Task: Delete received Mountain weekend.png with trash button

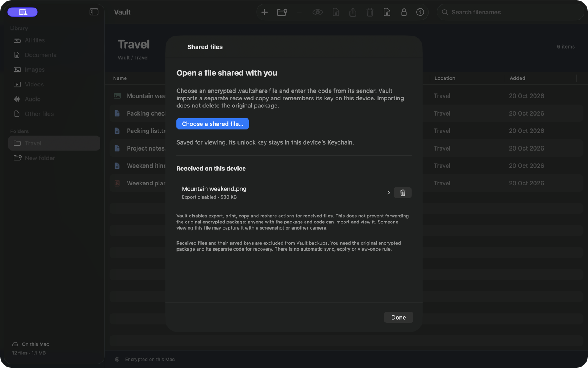Action: (402, 192)
